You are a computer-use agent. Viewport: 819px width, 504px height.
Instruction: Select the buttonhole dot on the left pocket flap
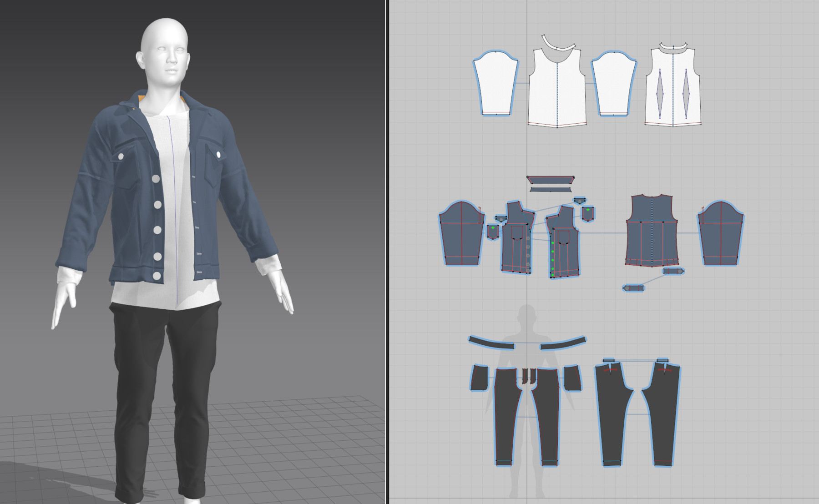click(x=493, y=227)
